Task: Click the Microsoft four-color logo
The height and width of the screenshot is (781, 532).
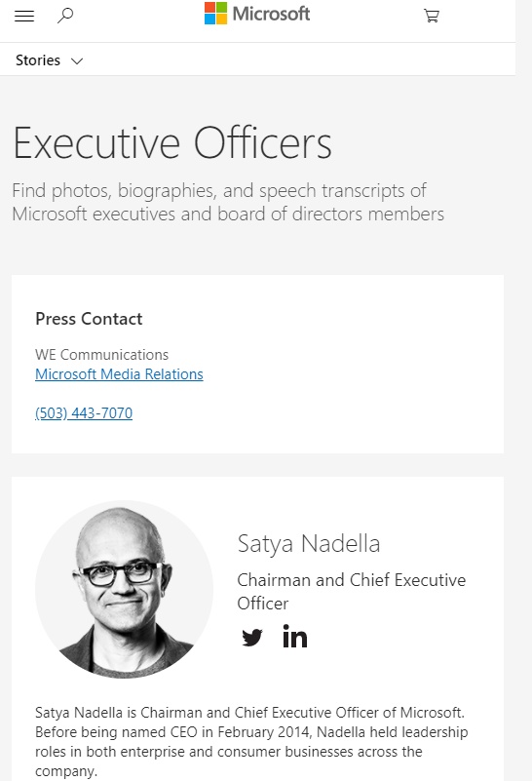Action: [215, 13]
